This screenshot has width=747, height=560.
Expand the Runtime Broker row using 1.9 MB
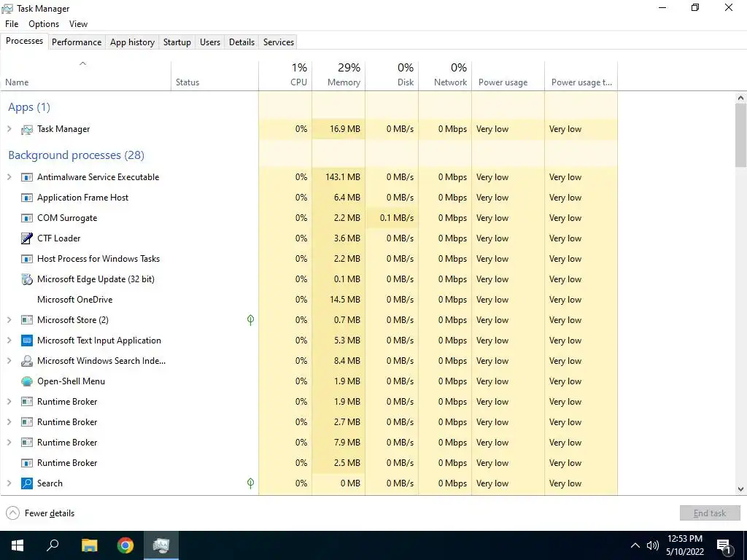[9, 402]
